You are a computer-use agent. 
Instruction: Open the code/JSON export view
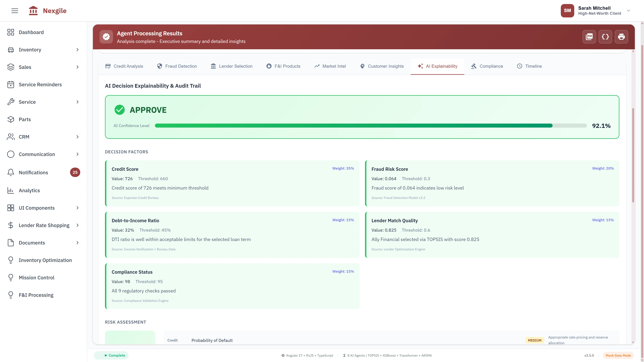pyautogui.click(x=605, y=37)
